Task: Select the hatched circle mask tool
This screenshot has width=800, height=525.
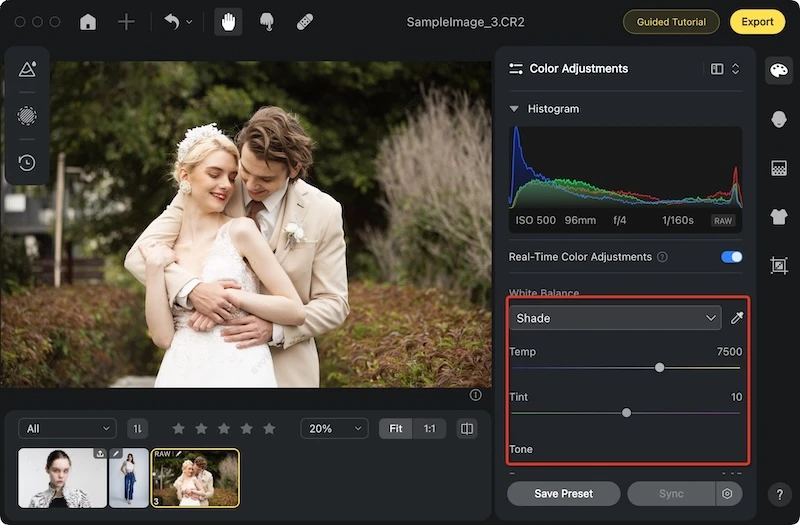Action: tap(27, 116)
